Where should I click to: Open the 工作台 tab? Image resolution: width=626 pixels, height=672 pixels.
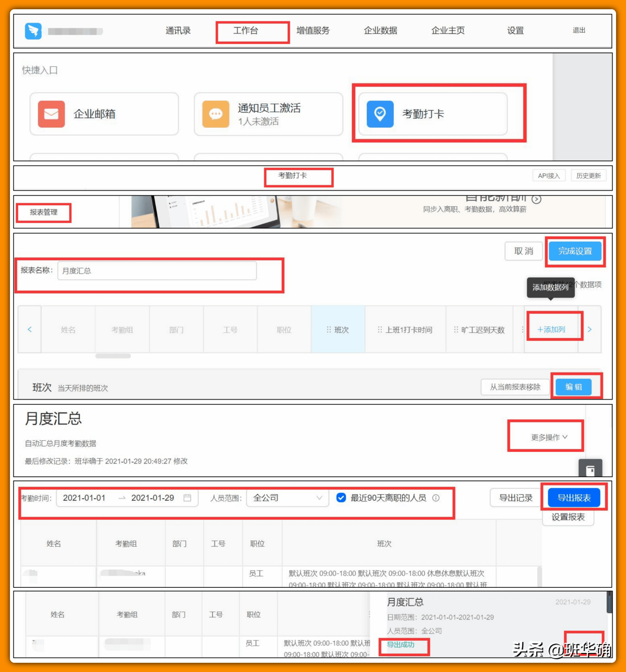point(246,31)
